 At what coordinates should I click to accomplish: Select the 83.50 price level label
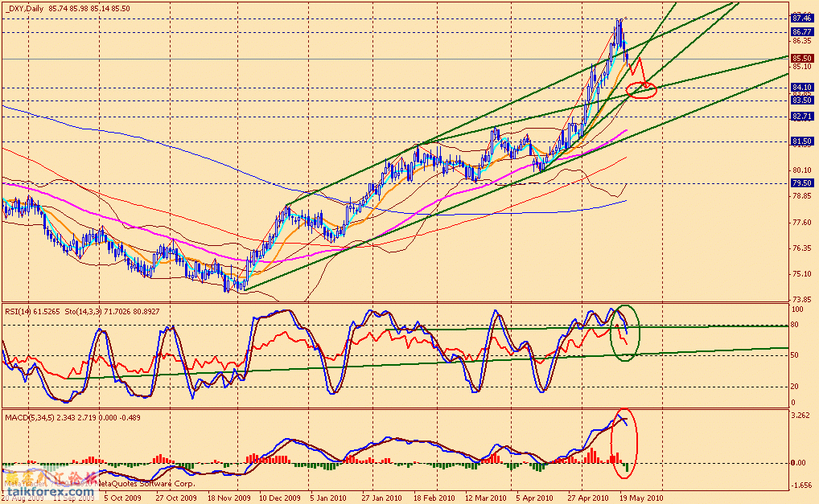(x=802, y=100)
